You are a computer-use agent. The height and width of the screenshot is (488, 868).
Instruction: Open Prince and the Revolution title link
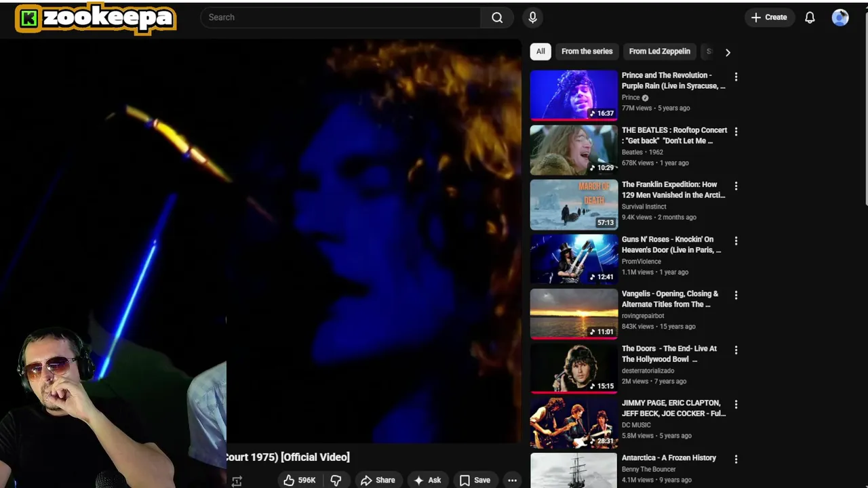[x=673, y=81]
